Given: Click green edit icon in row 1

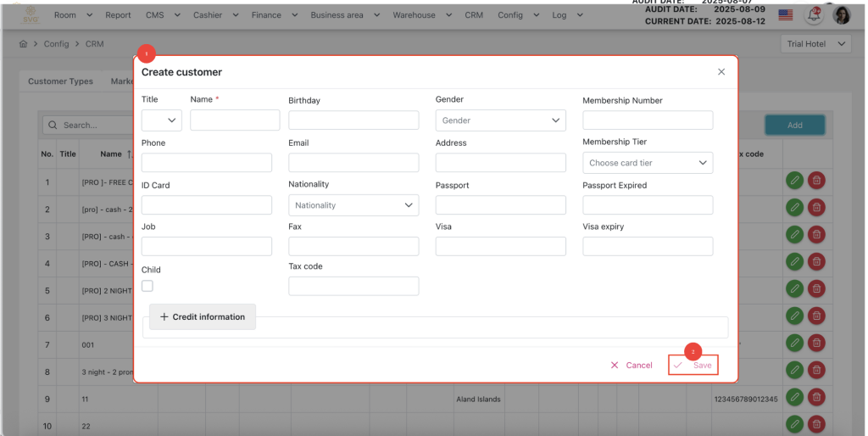Looking at the screenshot, I should (x=794, y=180).
